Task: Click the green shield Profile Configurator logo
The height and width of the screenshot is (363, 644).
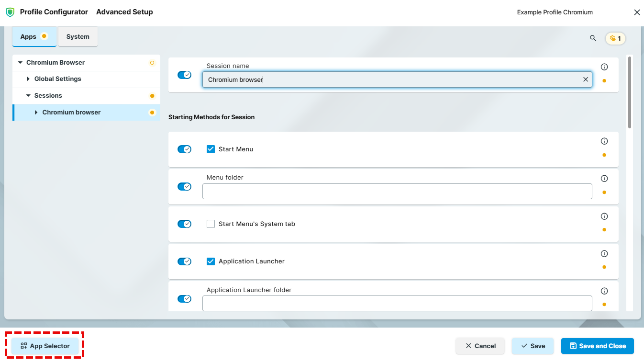Action: click(x=10, y=12)
